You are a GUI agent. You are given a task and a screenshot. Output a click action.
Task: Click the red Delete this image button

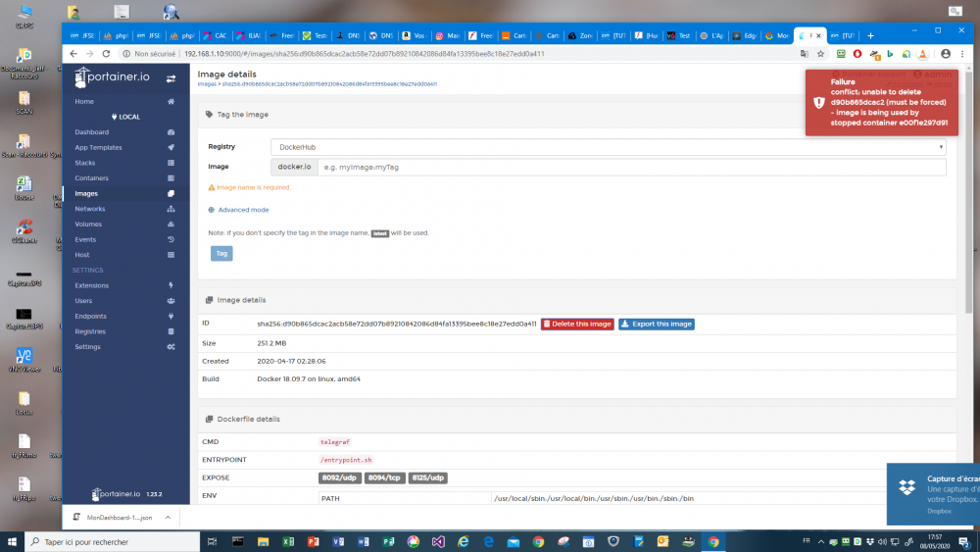(577, 324)
